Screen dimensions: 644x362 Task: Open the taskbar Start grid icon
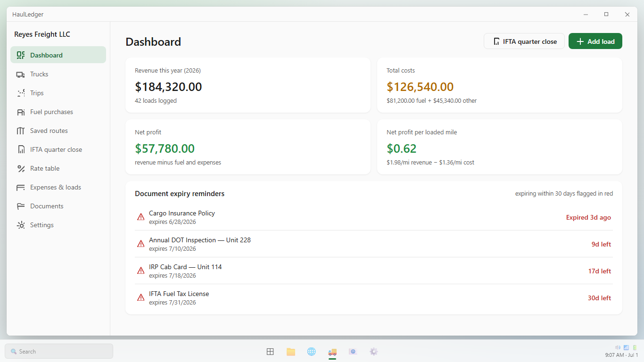270,352
